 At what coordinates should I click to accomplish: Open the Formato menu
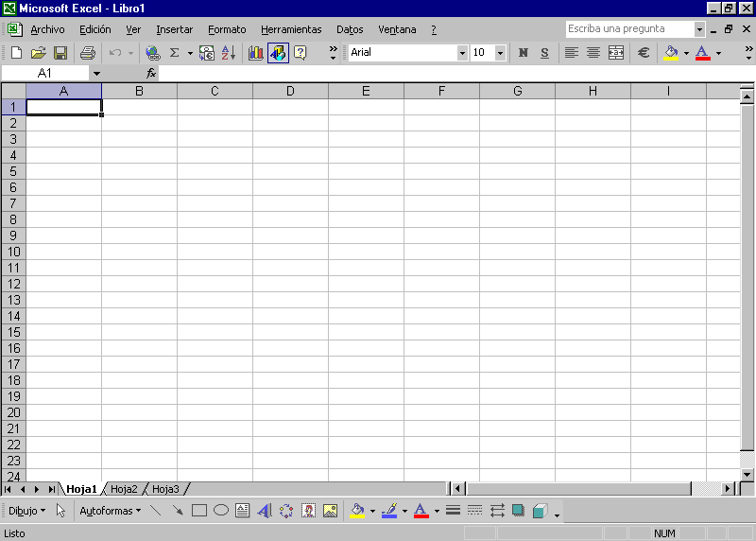(x=227, y=29)
